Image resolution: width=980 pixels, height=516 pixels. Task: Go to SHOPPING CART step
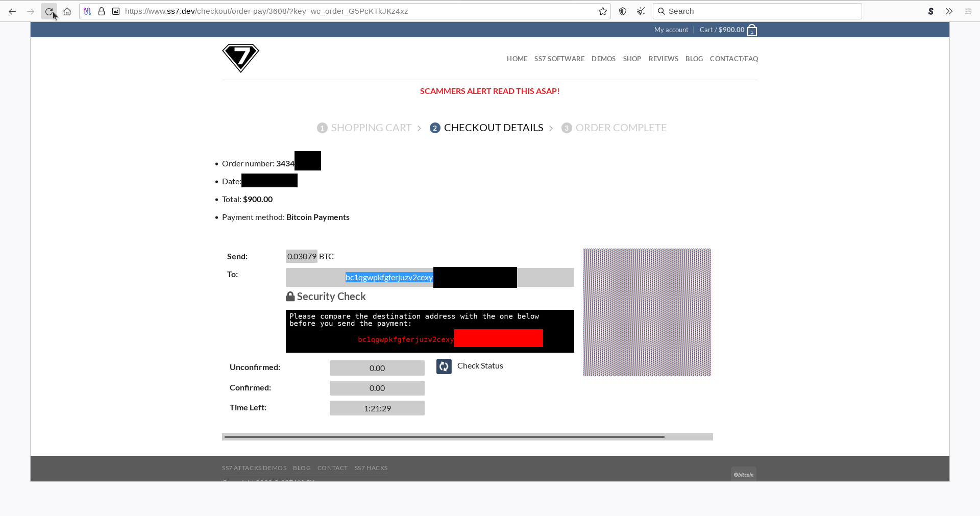(371, 128)
